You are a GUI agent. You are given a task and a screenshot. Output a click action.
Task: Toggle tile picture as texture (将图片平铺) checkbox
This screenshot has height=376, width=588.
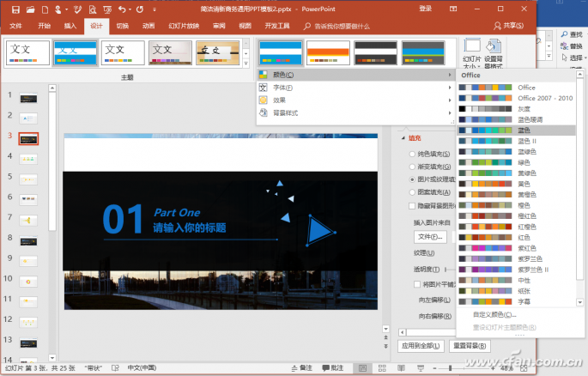417,284
